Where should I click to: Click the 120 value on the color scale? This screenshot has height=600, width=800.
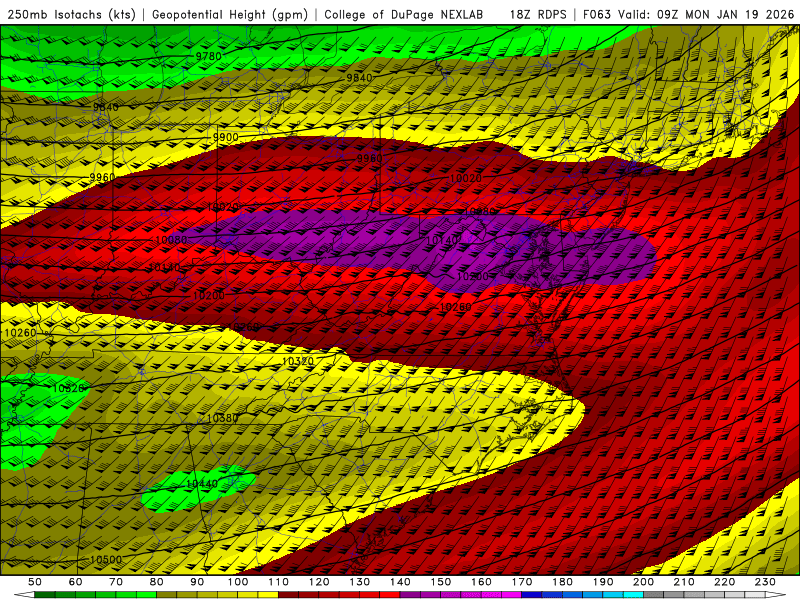point(319,582)
